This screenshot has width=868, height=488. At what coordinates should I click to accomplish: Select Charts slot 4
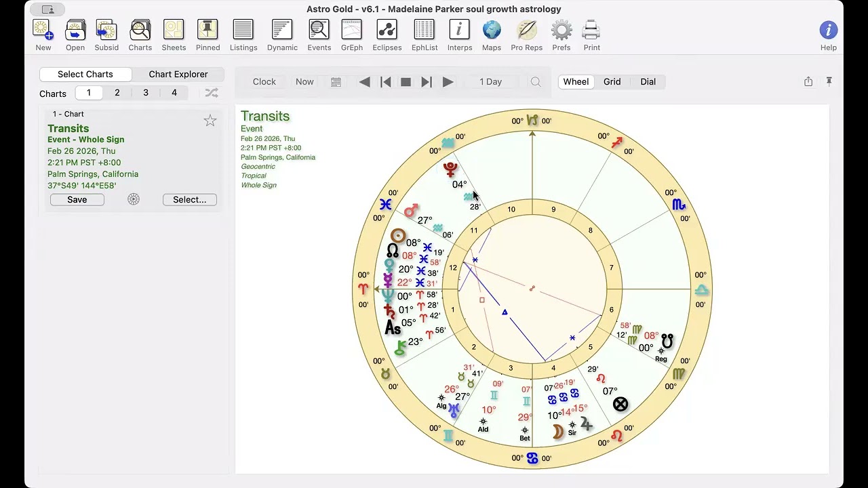point(174,93)
